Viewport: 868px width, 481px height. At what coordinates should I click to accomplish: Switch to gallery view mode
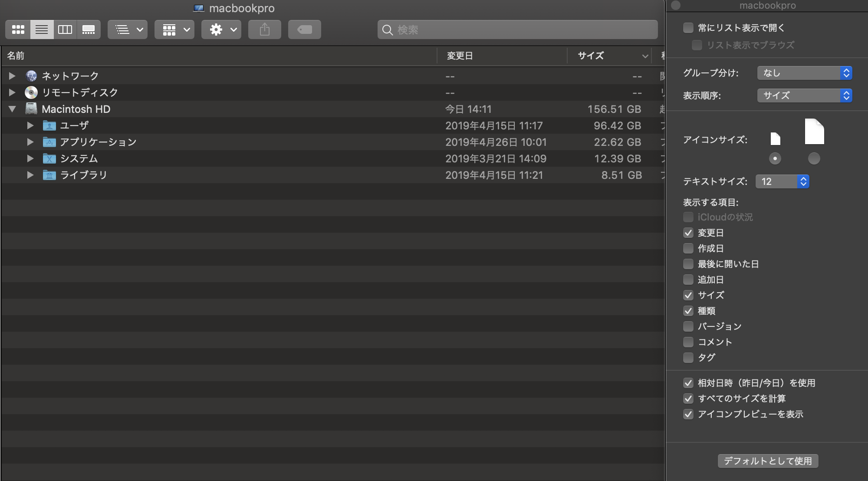[89, 30]
